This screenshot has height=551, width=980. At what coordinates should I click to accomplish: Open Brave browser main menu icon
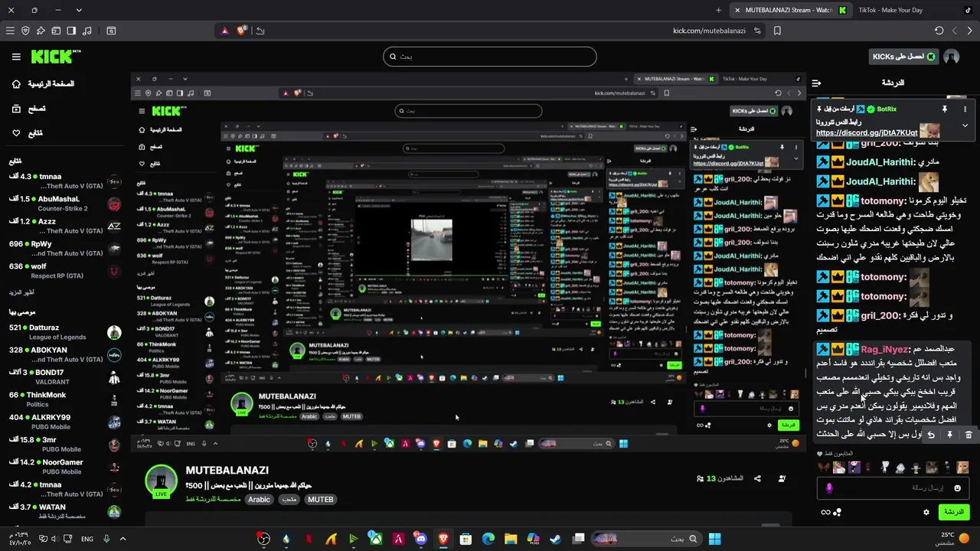click(x=10, y=31)
